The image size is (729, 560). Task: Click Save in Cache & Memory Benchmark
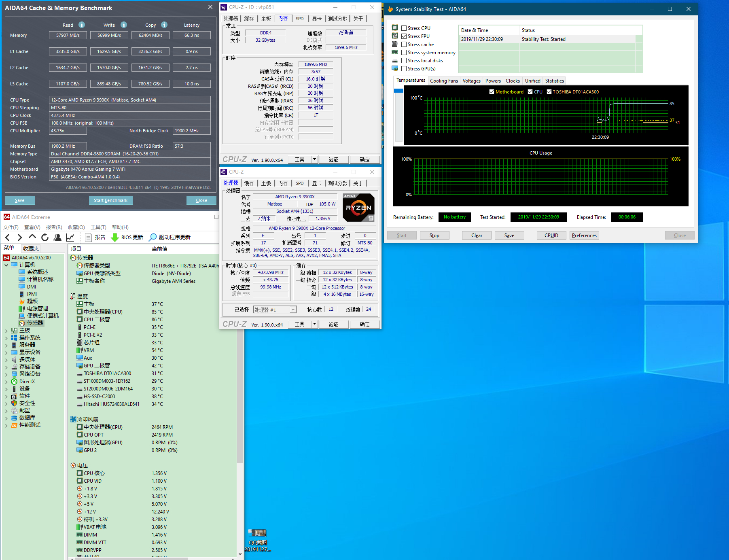coord(19,200)
